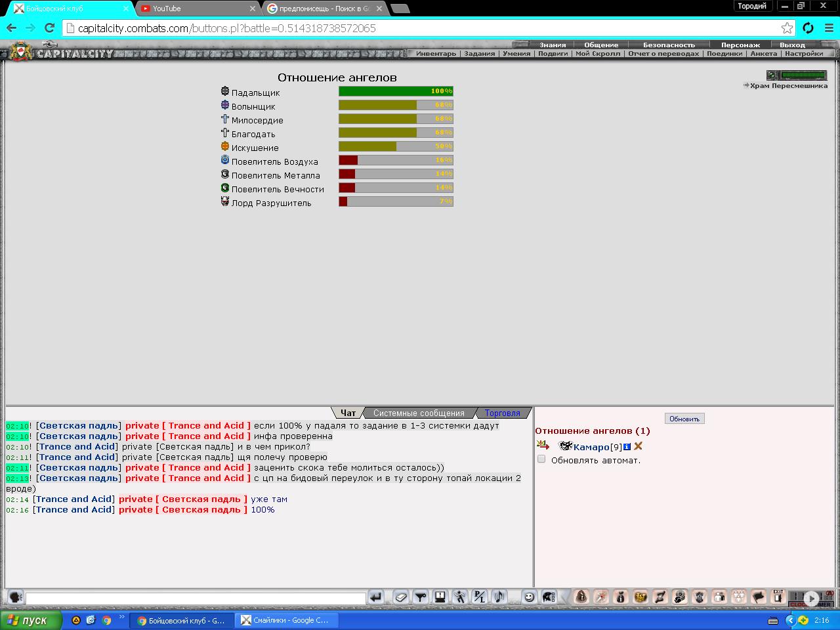Click the money bag icon

pyautogui.click(x=621, y=597)
